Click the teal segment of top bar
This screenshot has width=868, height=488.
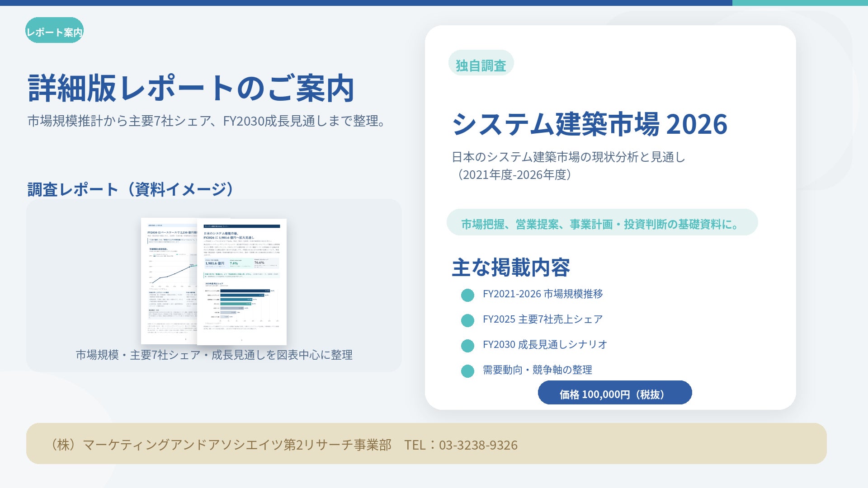(x=799, y=3)
